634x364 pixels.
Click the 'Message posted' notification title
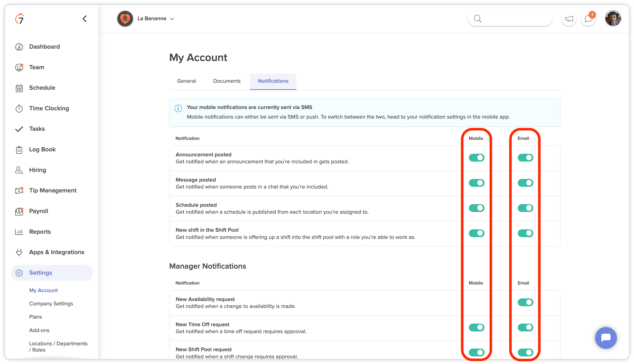pos(195,180)
